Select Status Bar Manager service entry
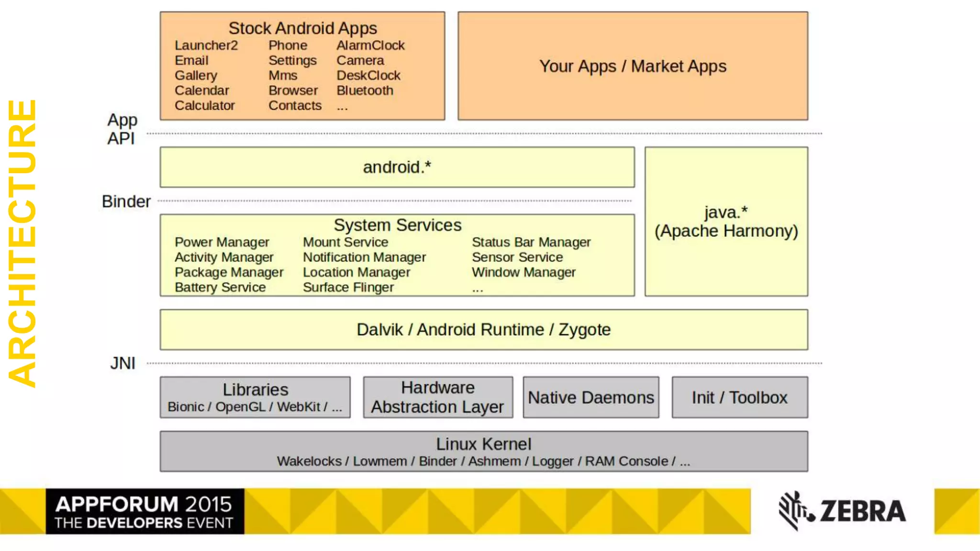Screen dimensions: 980x551 (531, 242)
